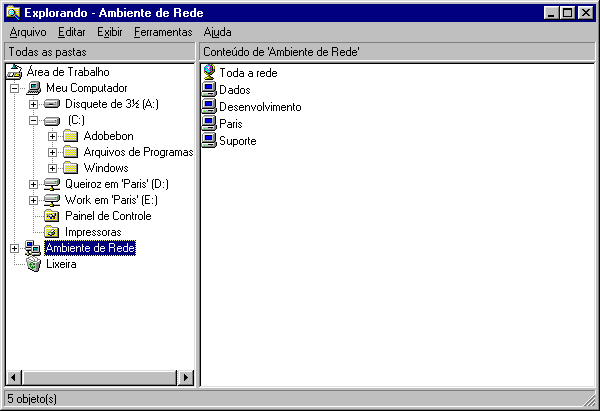Select the 'Paris' item text in contents
This screenshot has width=600, height=411.
tap(231, 124)
